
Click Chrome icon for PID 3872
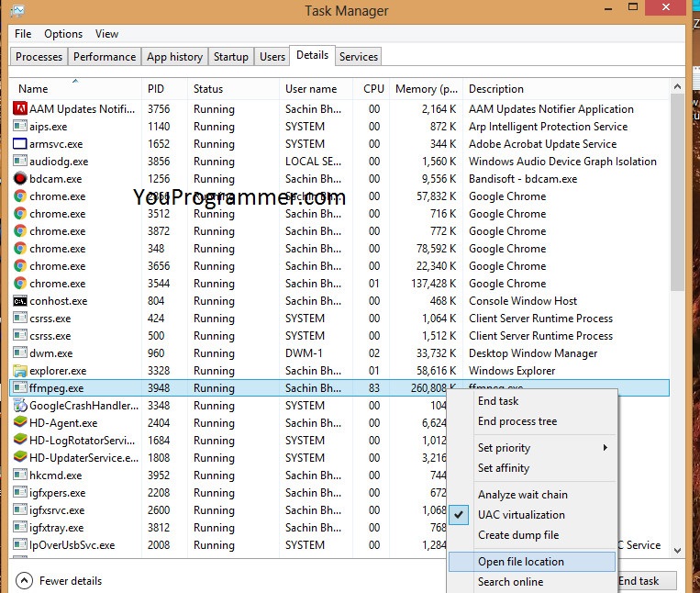click(20, 230)
